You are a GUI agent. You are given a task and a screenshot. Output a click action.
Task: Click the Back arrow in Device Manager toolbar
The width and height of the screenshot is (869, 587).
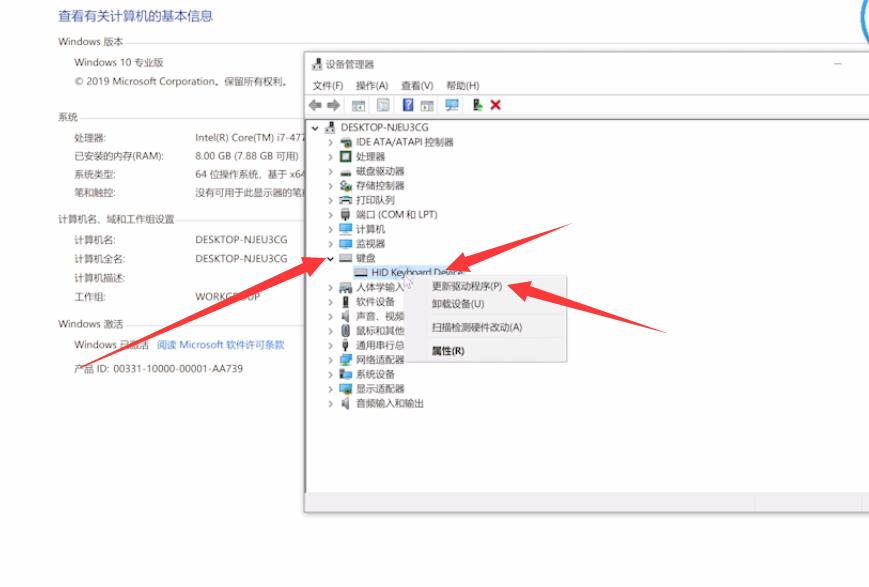point(315,105)
